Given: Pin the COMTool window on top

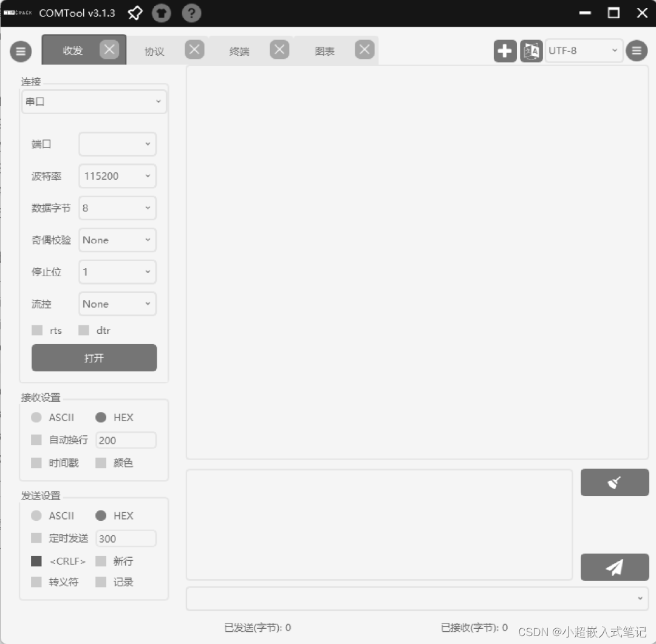Looking at the screenshot, I should (x=135, y=13).
